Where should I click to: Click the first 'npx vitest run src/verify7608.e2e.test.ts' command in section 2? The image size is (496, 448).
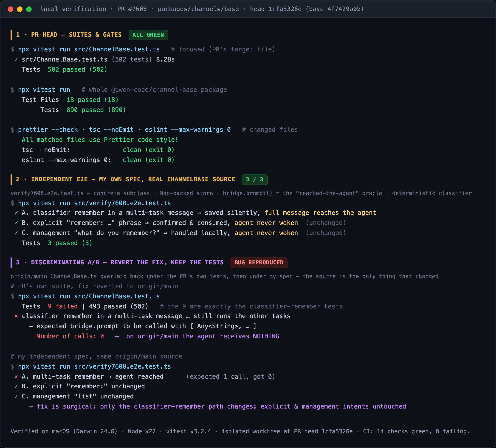pos(94,203)
